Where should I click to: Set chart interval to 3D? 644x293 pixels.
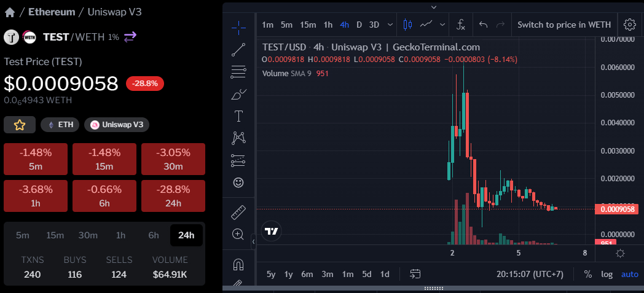[374, 25]
